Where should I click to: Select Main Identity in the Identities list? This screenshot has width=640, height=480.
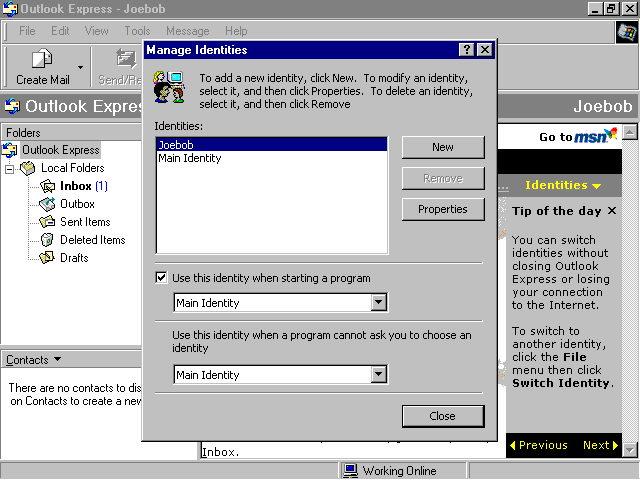click(271, 158)
